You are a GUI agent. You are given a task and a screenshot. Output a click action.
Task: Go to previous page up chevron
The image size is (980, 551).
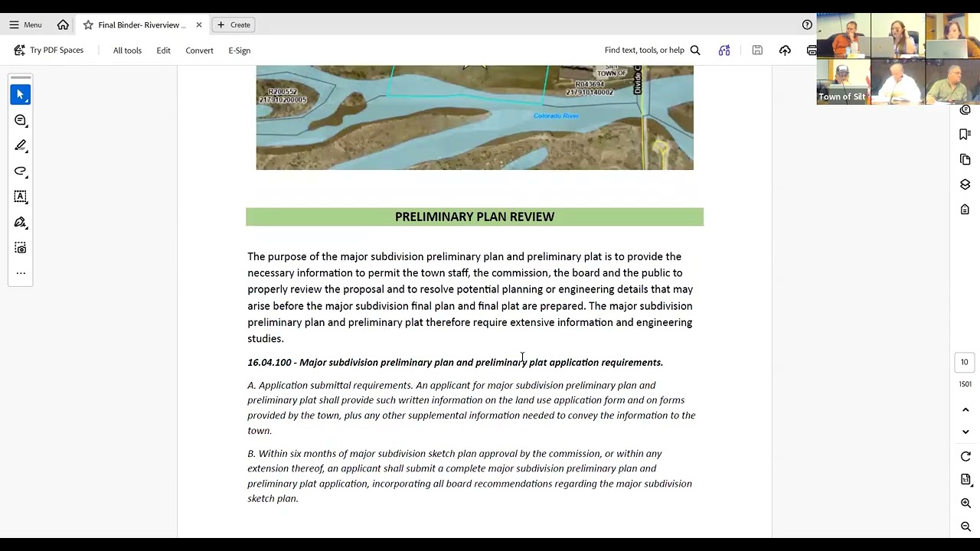coord(965,410)
